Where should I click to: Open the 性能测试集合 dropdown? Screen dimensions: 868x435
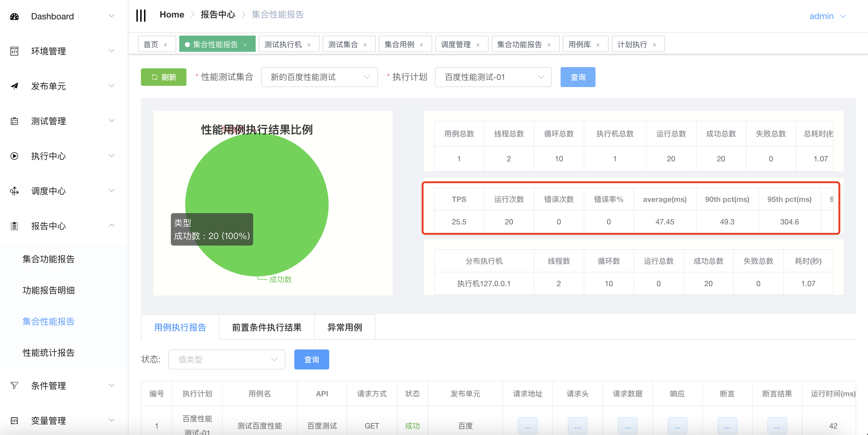(319, 77)
